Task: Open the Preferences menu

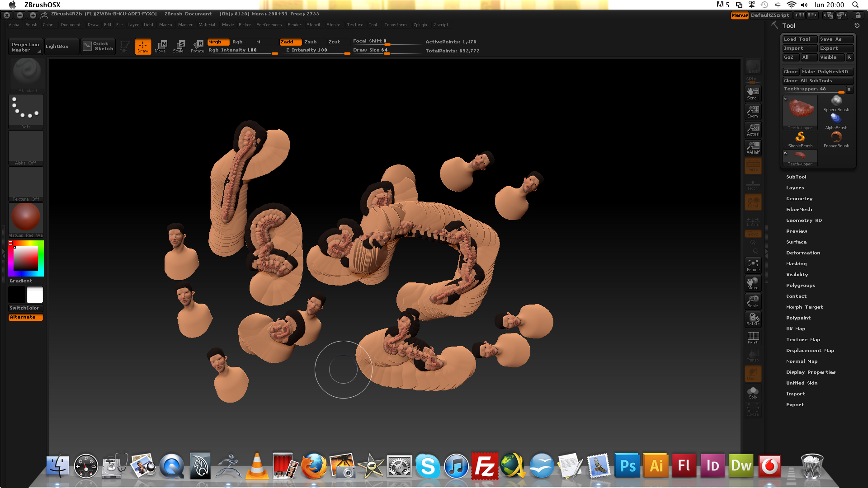Action: [269, 25]
